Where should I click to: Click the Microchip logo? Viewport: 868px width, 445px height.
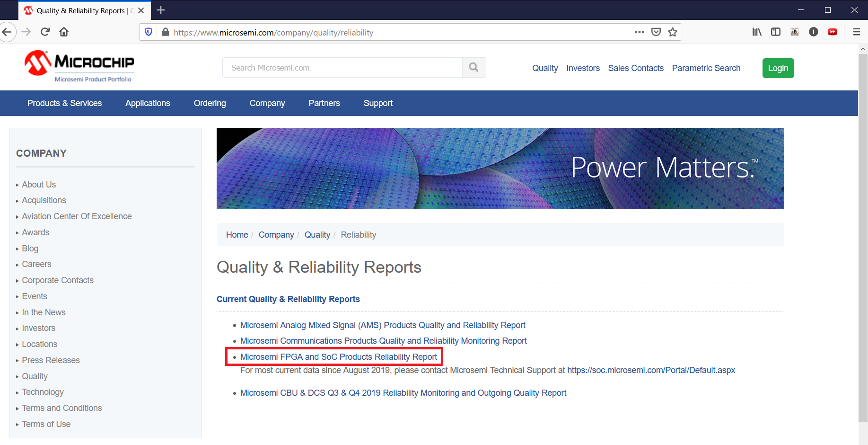tap(79, 66)
